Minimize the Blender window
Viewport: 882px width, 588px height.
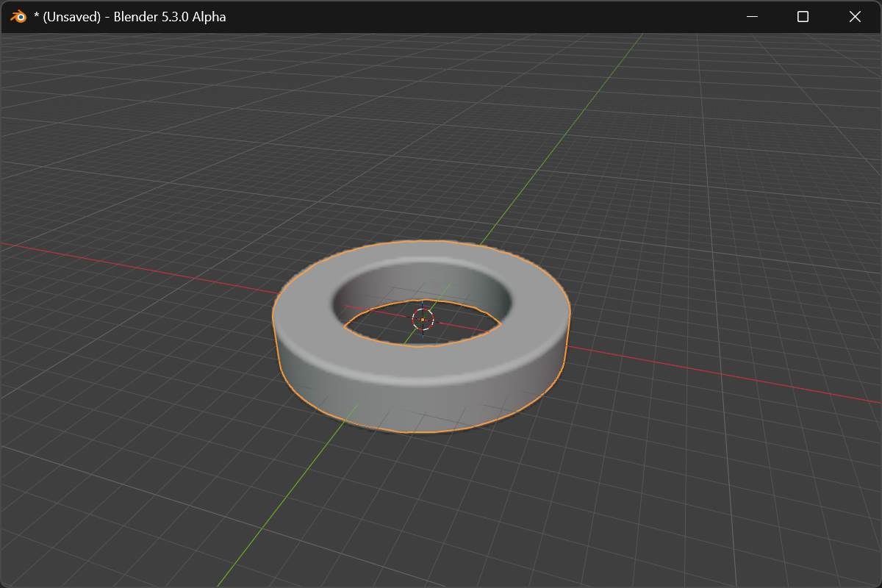point(752,16)
